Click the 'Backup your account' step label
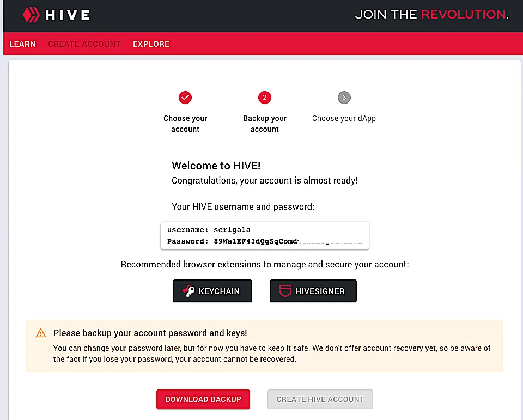This screenshot has height=420, width=523. [x=265, y=124]
